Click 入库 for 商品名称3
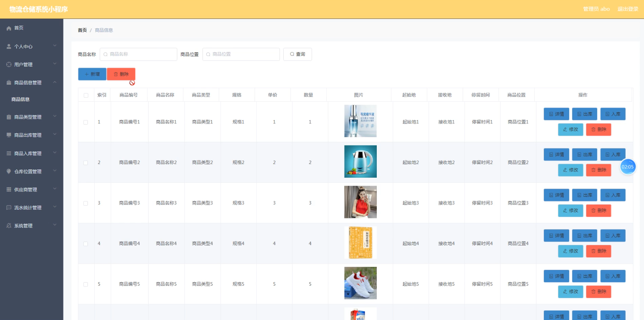 click(613, 195)
